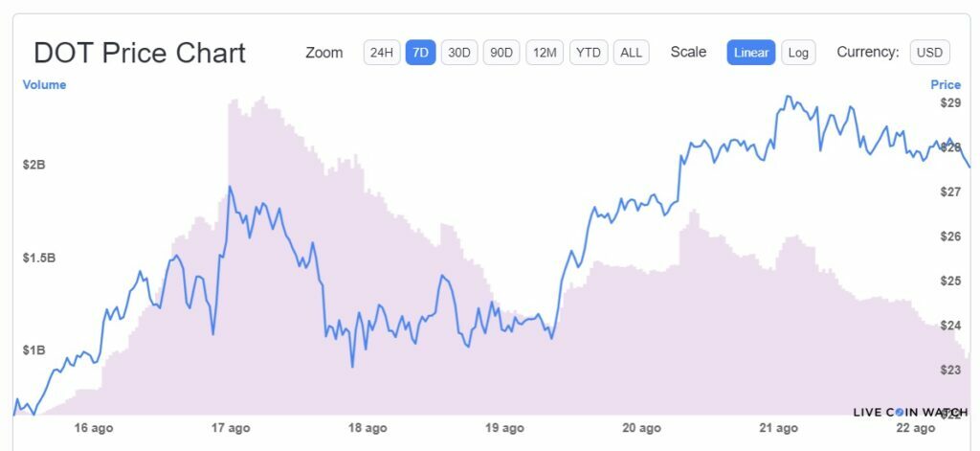This screenshot has height=451, width=980.
Task: Click the Volume axis label
Action: pyautogui.click(x=44, y=85)
